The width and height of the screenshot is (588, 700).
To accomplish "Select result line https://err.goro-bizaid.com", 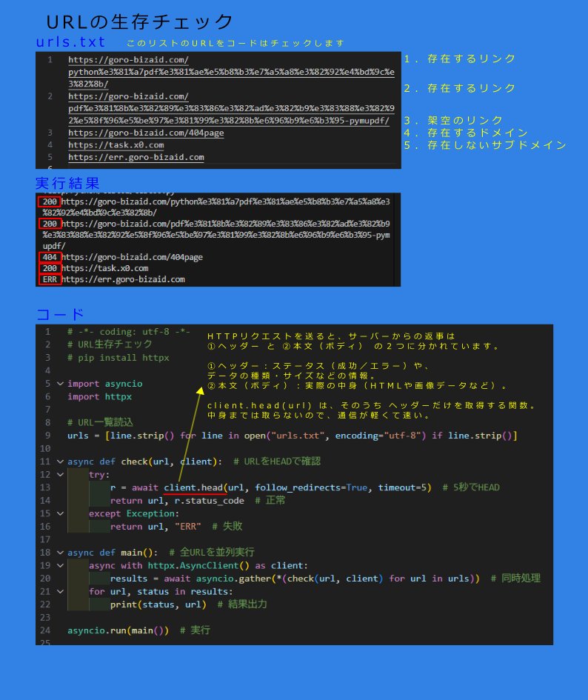I will 123,279.
